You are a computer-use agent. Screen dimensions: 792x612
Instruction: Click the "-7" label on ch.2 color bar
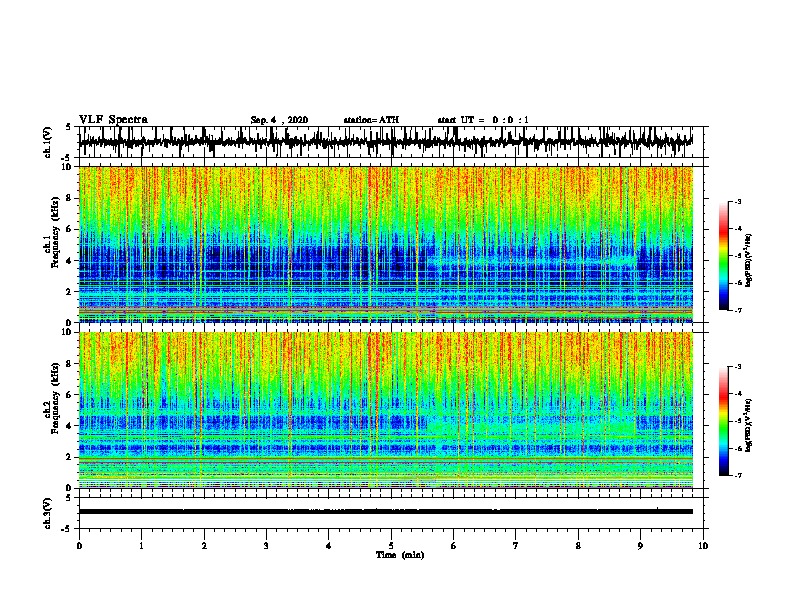738,476
